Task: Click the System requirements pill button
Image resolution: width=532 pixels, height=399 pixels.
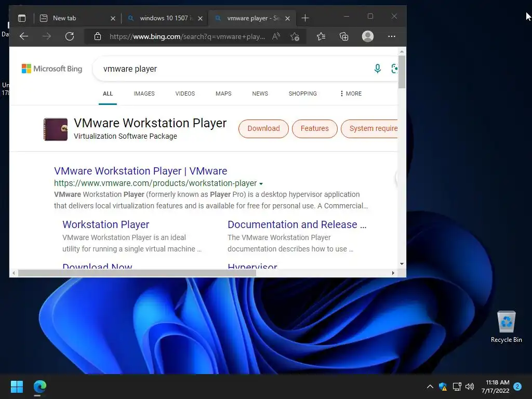Action: [x=369, y=129]
